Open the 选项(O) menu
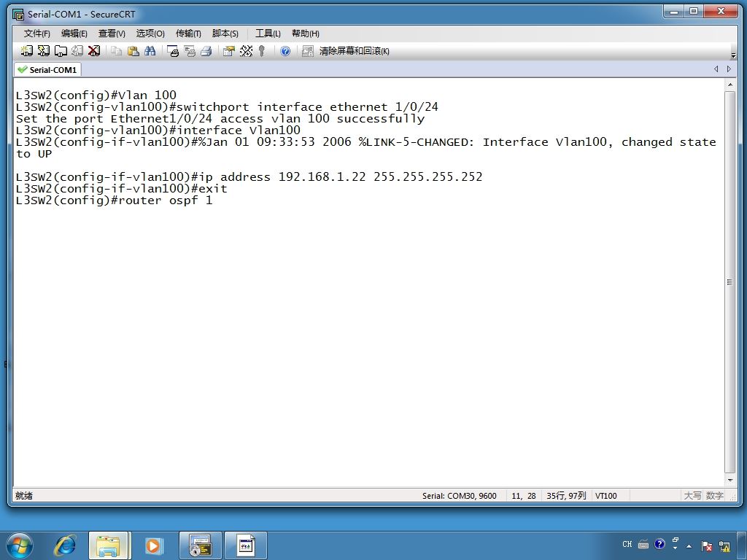The height and width of the screenshot is (560, 747). point(150,34)
